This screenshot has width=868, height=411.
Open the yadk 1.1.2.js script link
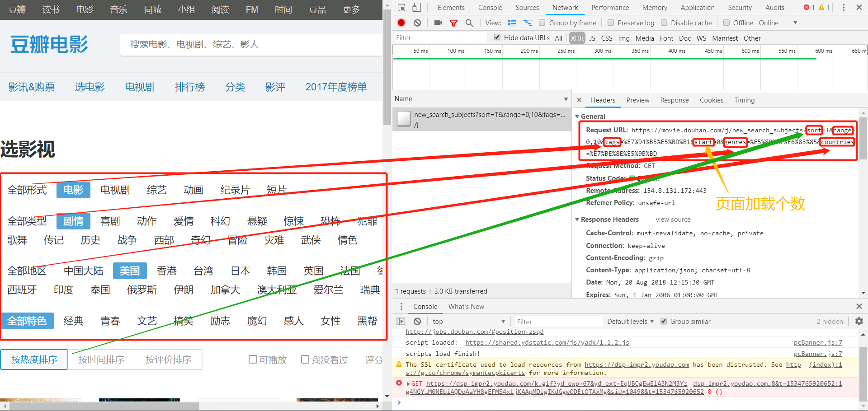click(x=547, y=342)
